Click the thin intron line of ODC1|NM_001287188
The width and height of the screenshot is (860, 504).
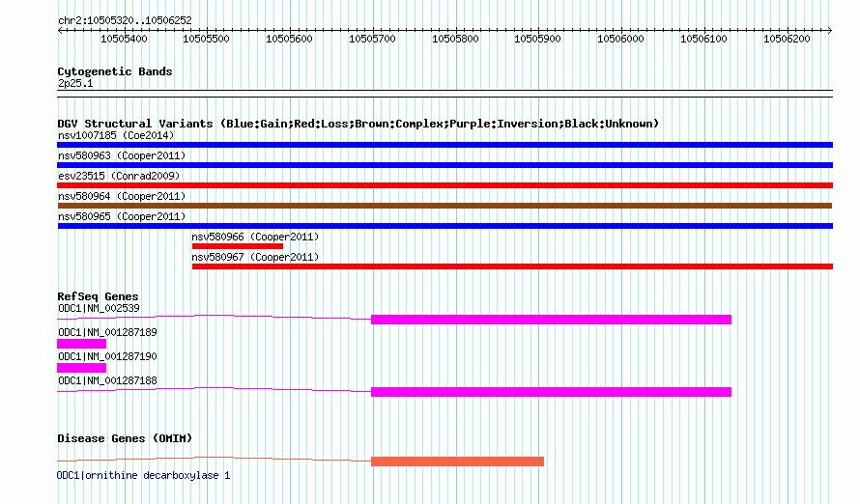[x=214, y=389]
